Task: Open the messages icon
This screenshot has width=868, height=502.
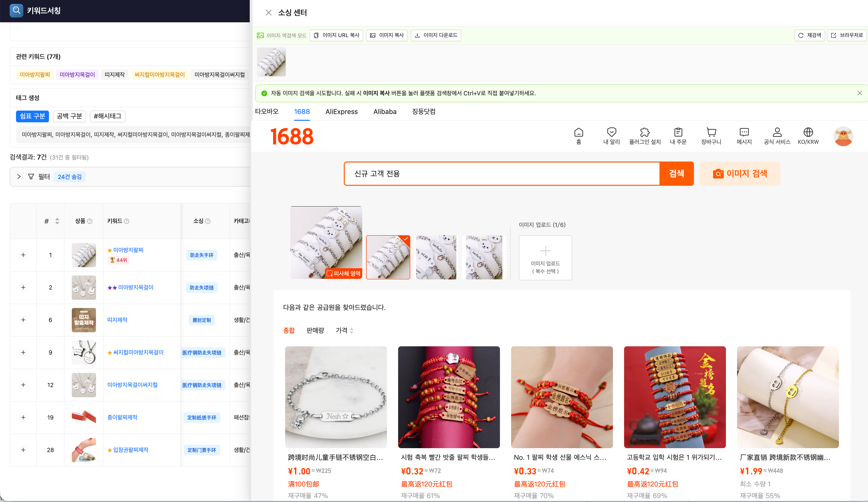Action: 744,133
